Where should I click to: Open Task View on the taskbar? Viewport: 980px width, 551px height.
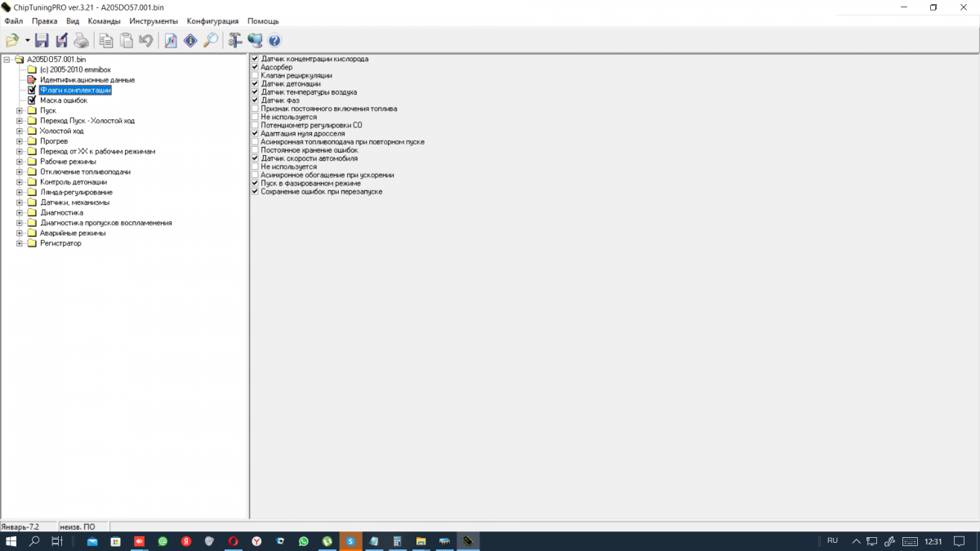point(57,541)
